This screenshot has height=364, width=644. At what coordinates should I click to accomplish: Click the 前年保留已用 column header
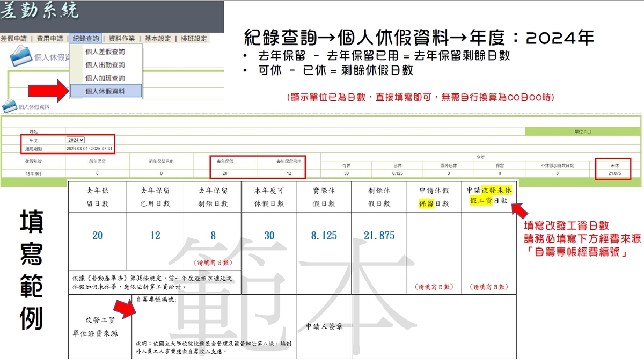click(x=161, y=161)
